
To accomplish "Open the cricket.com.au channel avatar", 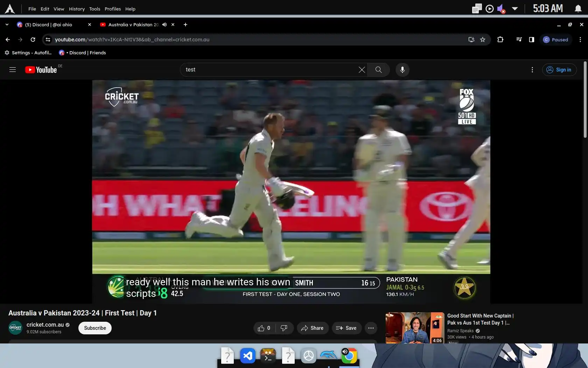I will (x=15, y=328).
